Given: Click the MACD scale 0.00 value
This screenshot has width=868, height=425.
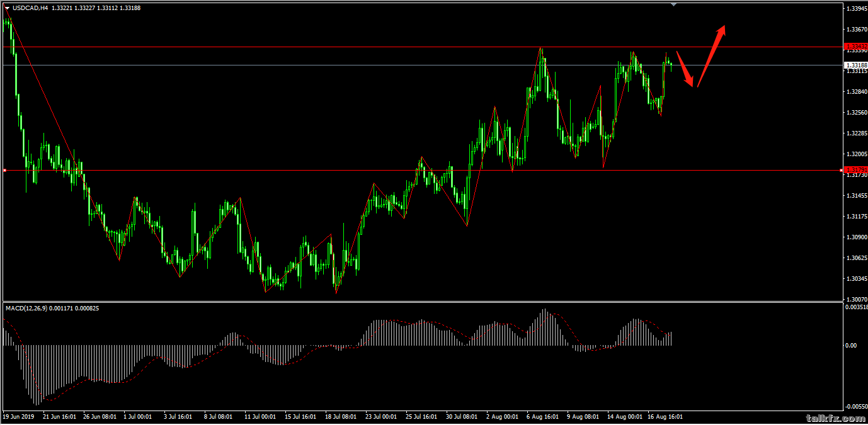Looking at the screenshot, I should click(x=851, y=345).
